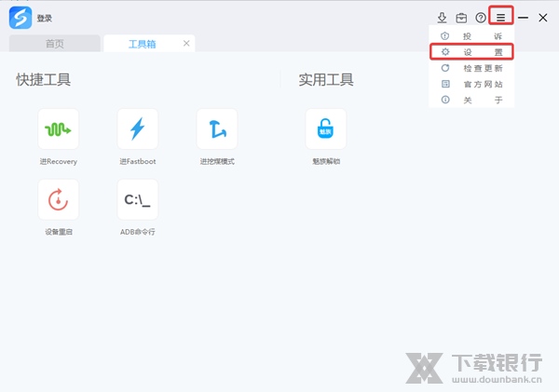Choose 检查更新 in the menu
The image size is (559, 392).
pyautogui.click(x=471, y=68)
